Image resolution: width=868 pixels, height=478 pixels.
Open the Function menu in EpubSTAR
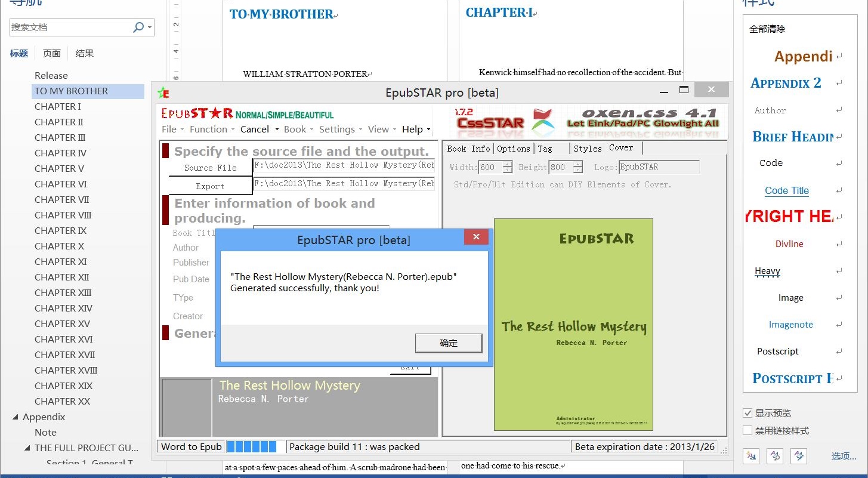pyautogui.click(x=212, y=129)
